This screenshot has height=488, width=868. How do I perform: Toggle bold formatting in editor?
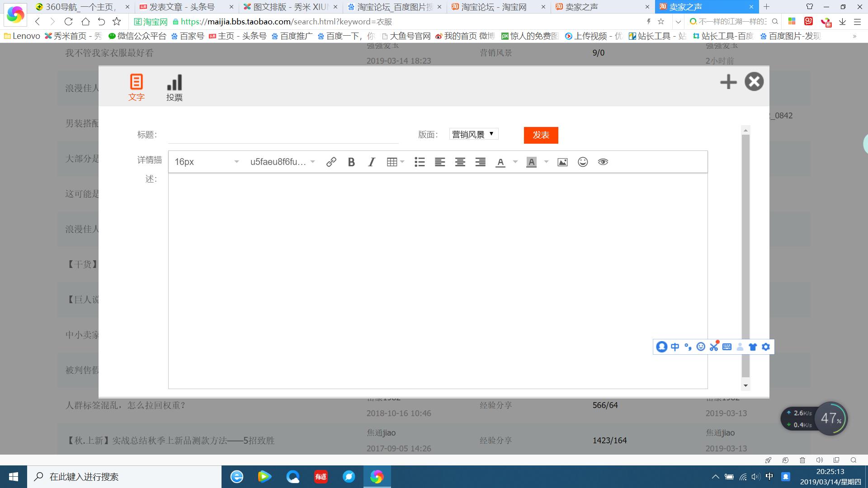coord(351,162)
